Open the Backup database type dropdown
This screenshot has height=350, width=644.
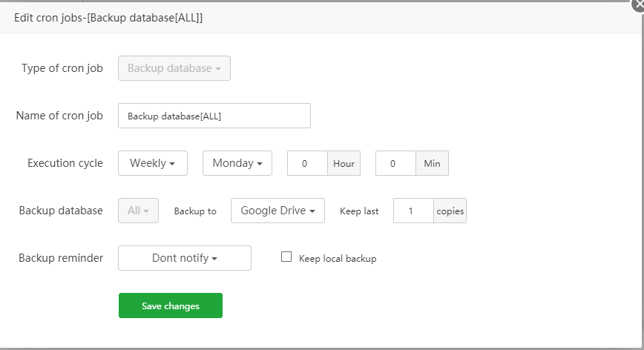pos(174,68)
